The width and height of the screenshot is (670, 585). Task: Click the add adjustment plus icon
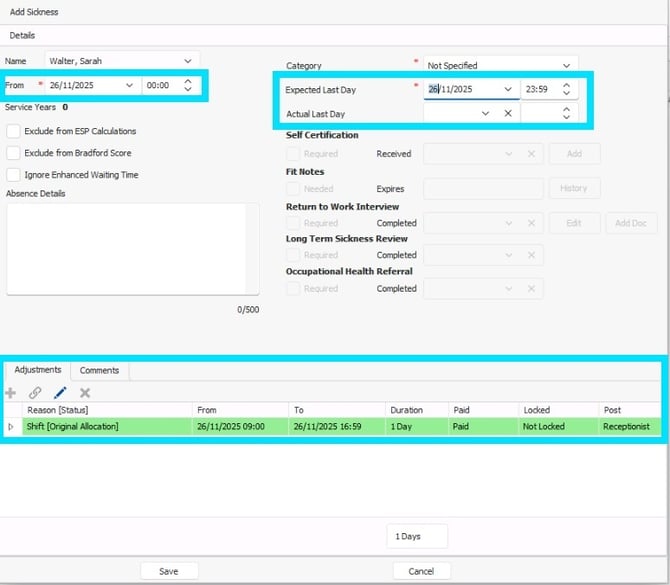(11, 393)
